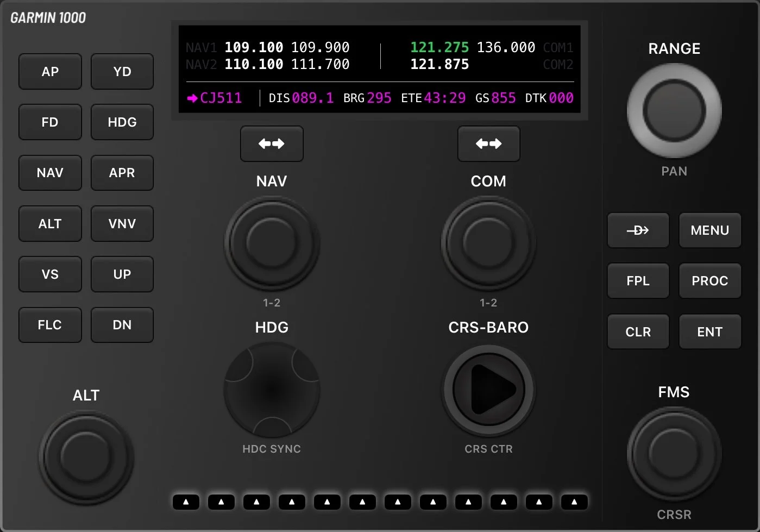Click COM1 standby frequency 136.000
This screenshot has height=532, width=760.
click(x=506, y=47)
